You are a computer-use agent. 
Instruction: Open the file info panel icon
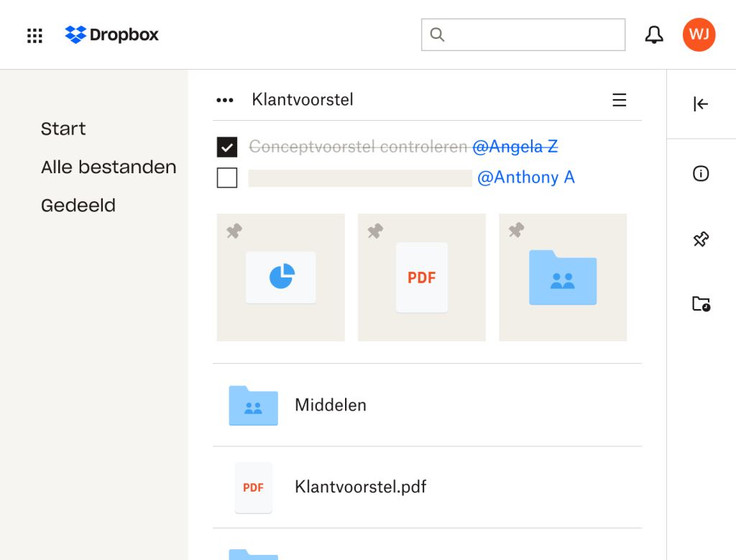[x=701, y=173]
